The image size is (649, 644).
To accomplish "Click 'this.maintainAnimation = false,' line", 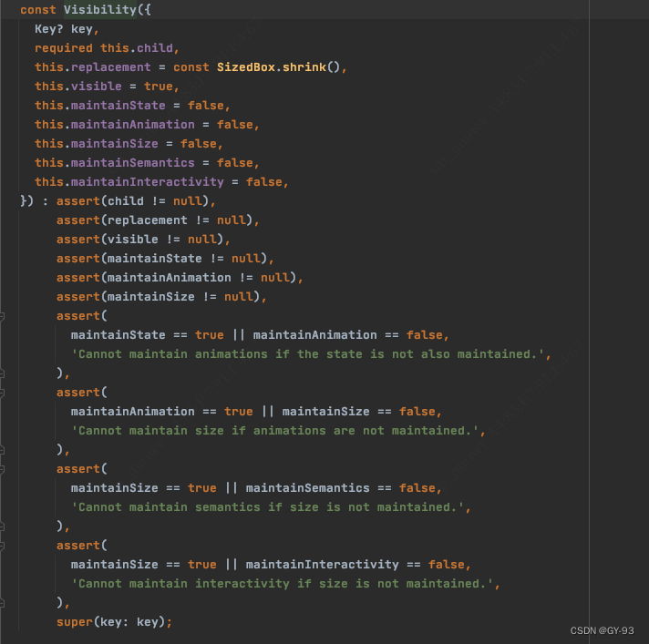I will pos(147,125).
